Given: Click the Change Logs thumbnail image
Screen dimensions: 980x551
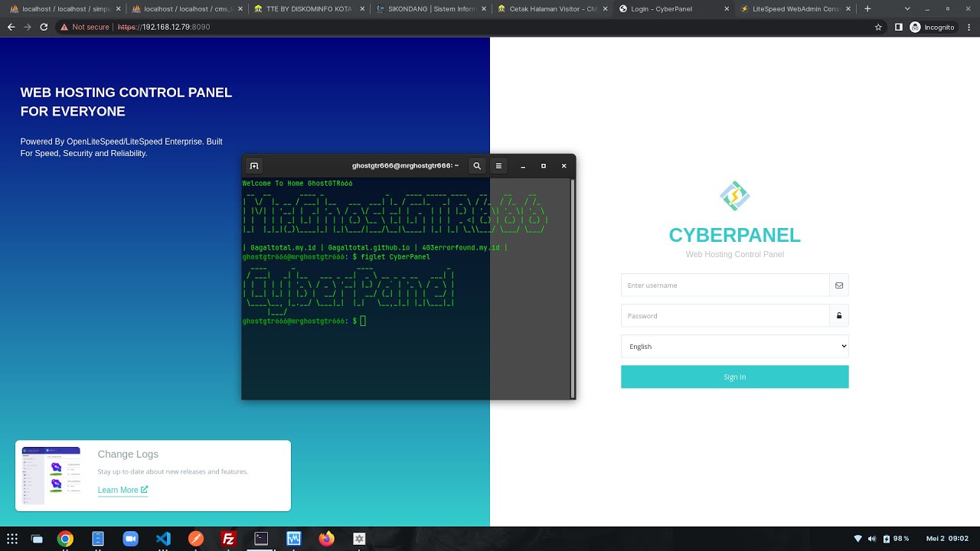Looking at the screenshot, I should pos(51,475).
